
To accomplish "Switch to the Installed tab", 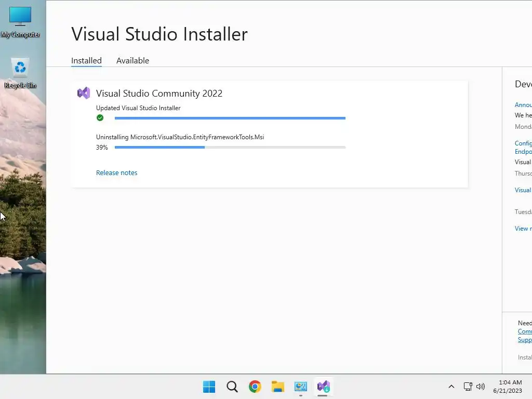I will tap(87, 60).
